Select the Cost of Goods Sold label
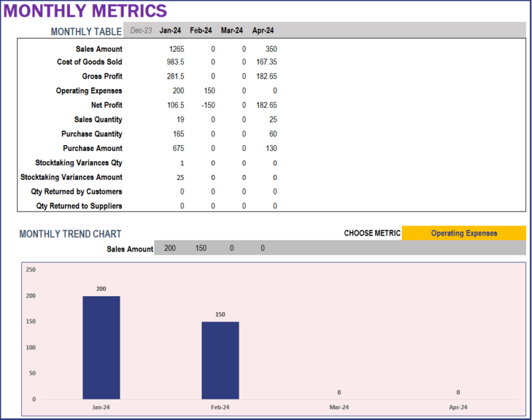Image resolution: width=532 pixels, height=420 pixels. pos(90,63)
